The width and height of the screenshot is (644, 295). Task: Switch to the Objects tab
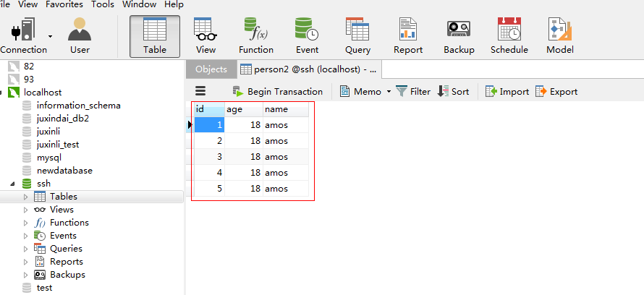point(211,69)
